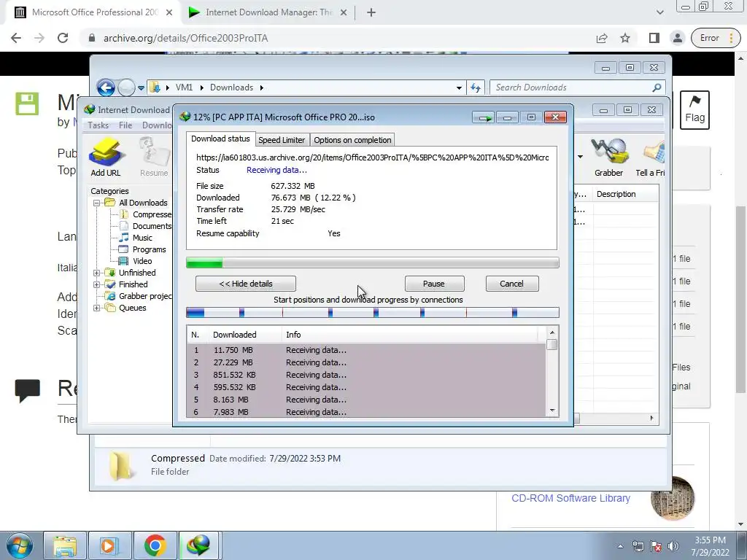Image resolution: width=747 pixels, height=560 pixels.
Task: Open the File menu in IDM
Action: [x=125, y=125]
